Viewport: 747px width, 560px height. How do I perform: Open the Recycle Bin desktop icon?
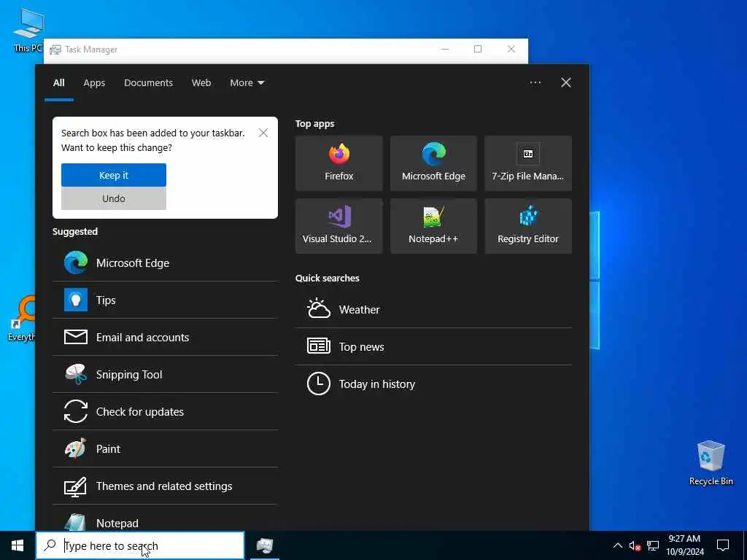(711, 463)
